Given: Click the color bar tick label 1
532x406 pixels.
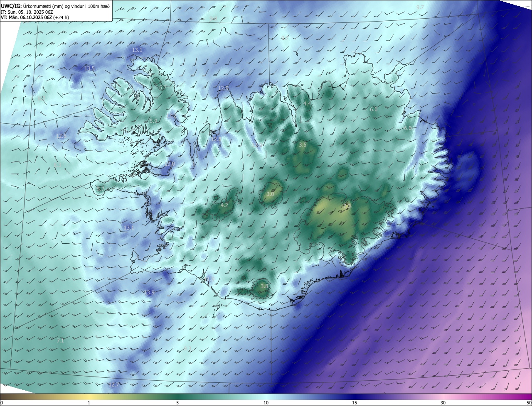Looking at the screenshot, I should (89, 403).
